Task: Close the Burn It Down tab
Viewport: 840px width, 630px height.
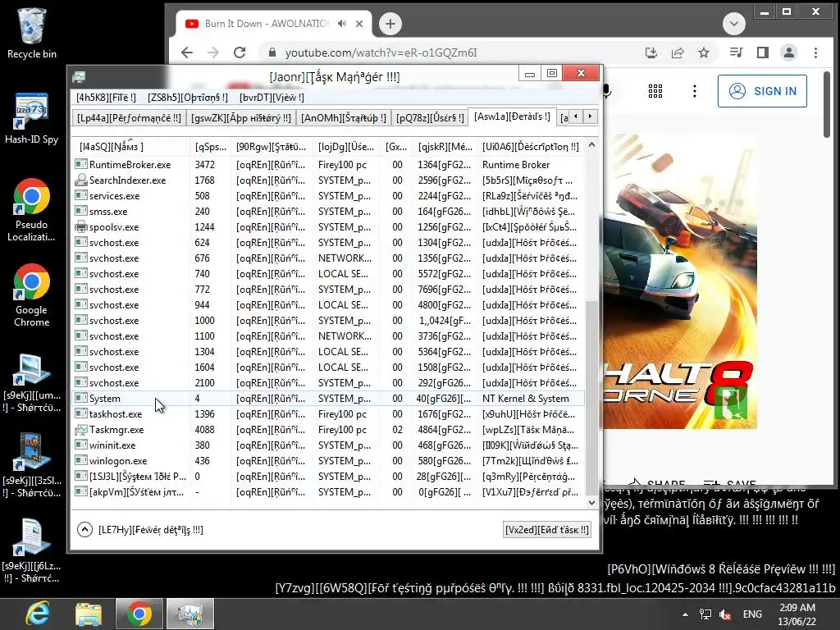Action: (359, 24)
